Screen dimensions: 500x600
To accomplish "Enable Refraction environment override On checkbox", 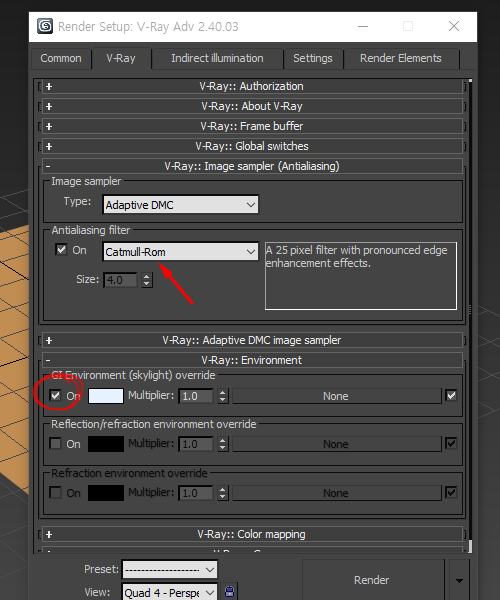I will [55, 492].
